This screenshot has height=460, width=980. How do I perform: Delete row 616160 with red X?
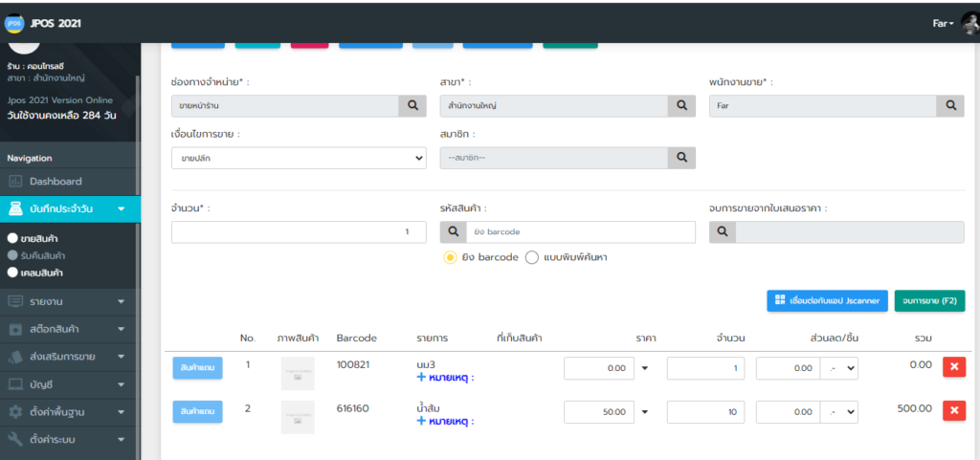coord(954,410)
